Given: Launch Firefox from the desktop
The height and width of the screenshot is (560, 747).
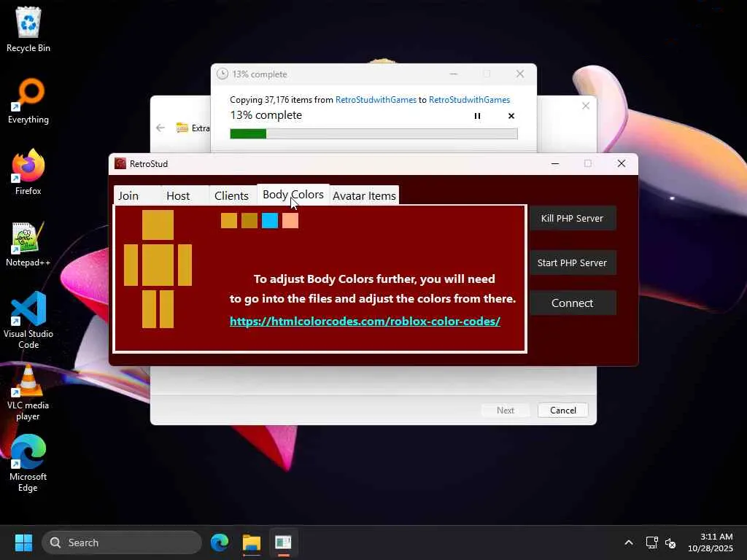Looking at the screenshot, I should 28,172.
